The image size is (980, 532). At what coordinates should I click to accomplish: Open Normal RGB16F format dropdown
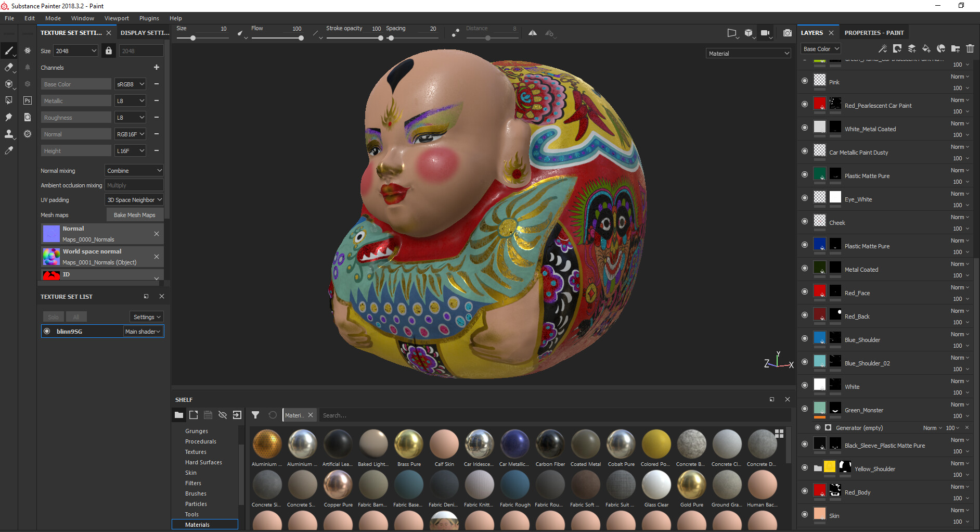pos(131,134)
